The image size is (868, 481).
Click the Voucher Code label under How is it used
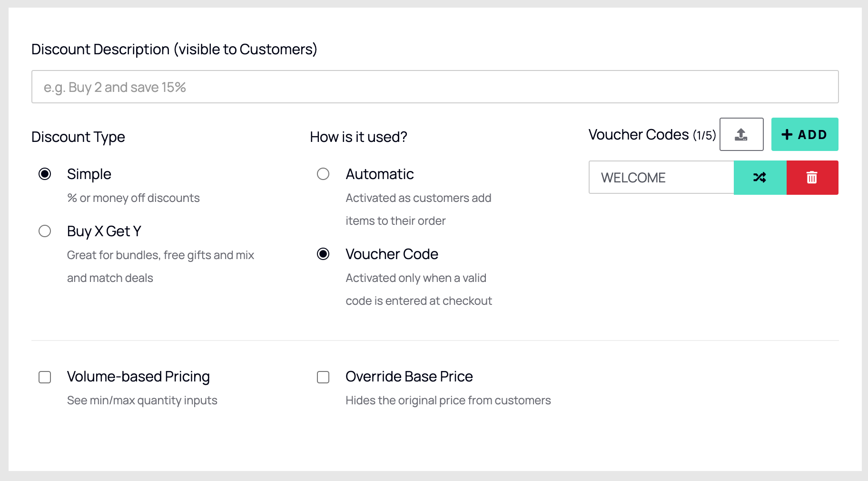pyautogui.click(x=392, y=254)
